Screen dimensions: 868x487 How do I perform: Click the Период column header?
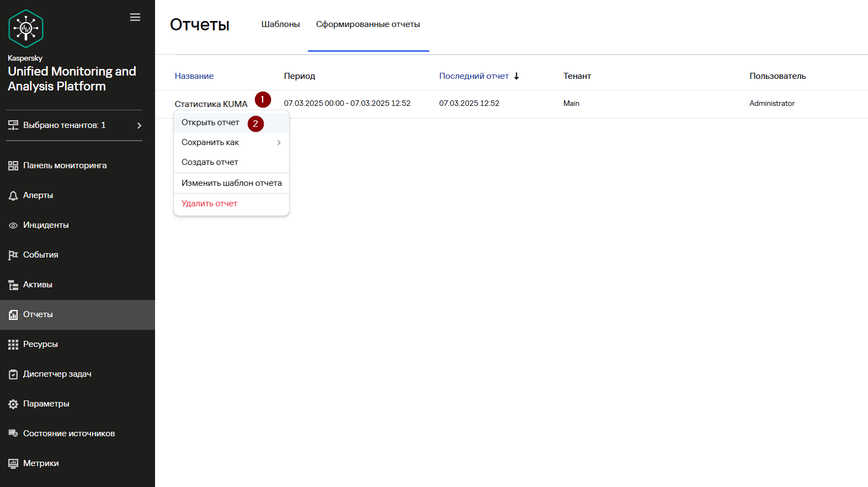(300, 76)
